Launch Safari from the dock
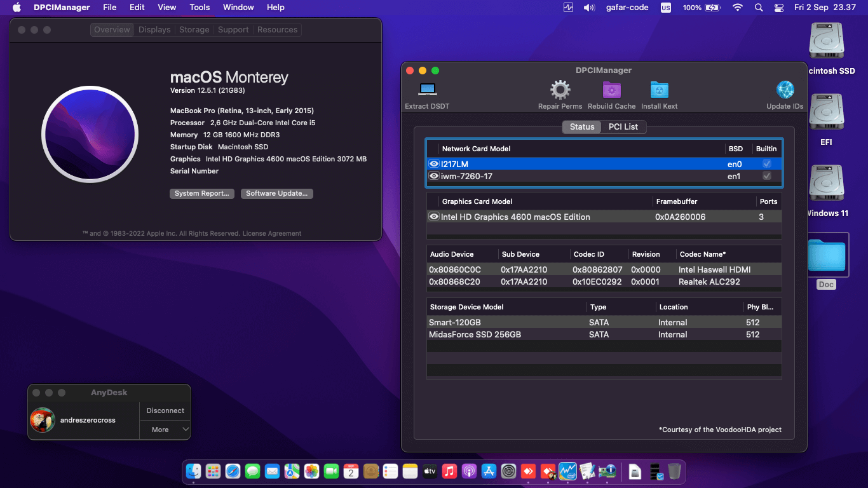 233,471
